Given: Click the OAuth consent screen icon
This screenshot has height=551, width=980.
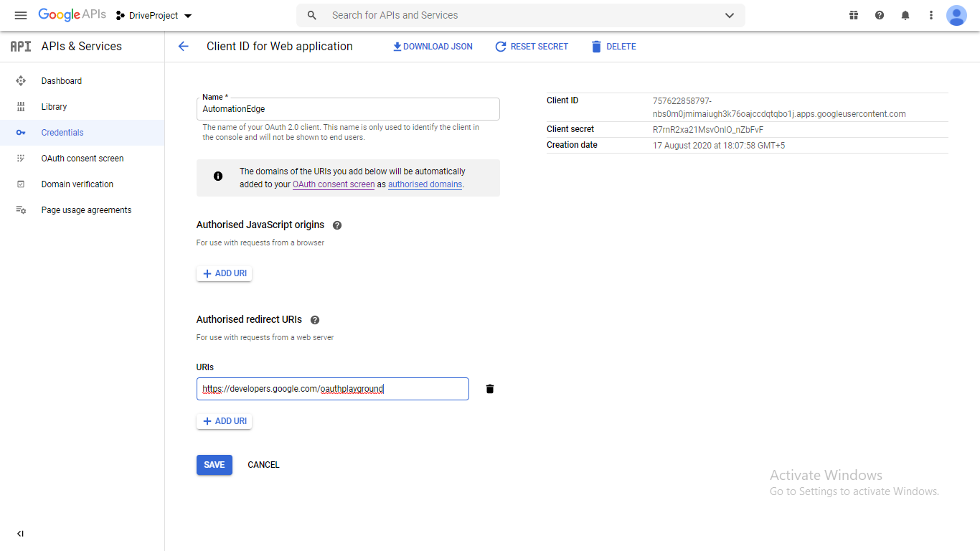Looking at the screenshot, I should pos(21,159).
